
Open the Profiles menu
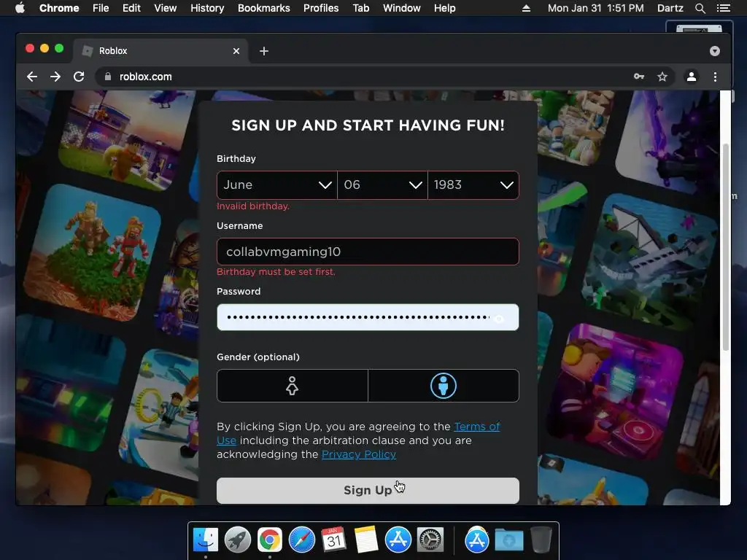click(x=321, y=8)
